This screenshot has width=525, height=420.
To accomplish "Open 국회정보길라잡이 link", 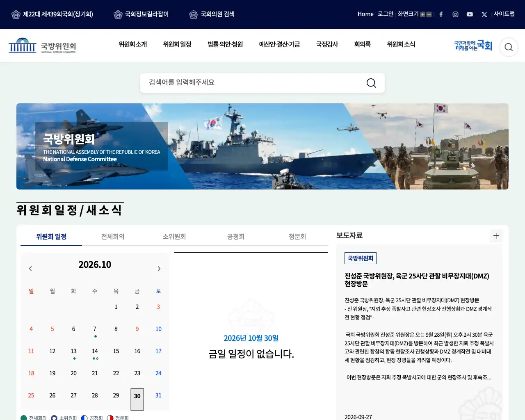I will pos(141,14).
